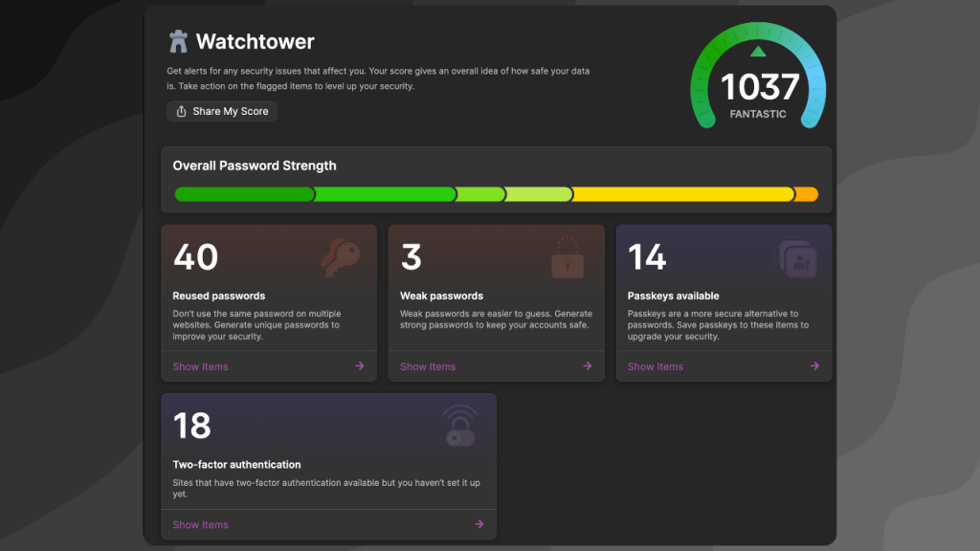The height and width of the screenshot is (551, 980).
Task: Open Show Items under Passkeys available
Action: (656, 366)
